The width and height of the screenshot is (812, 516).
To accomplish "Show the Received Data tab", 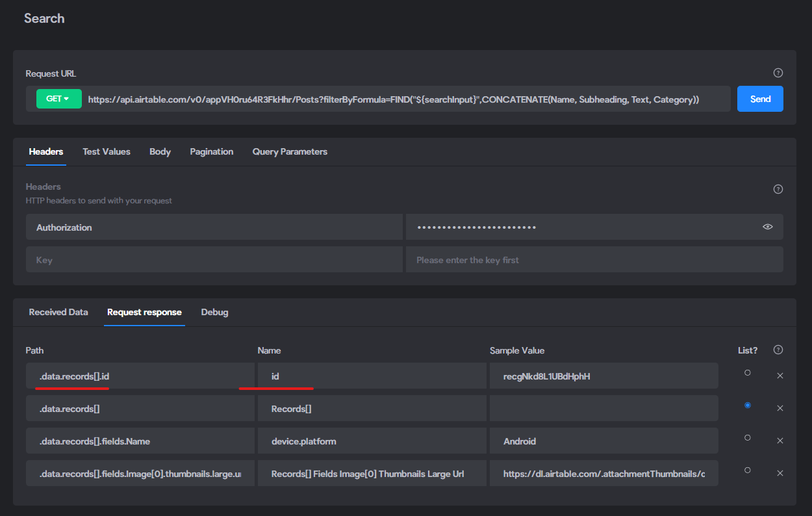I will click(58, 312).
